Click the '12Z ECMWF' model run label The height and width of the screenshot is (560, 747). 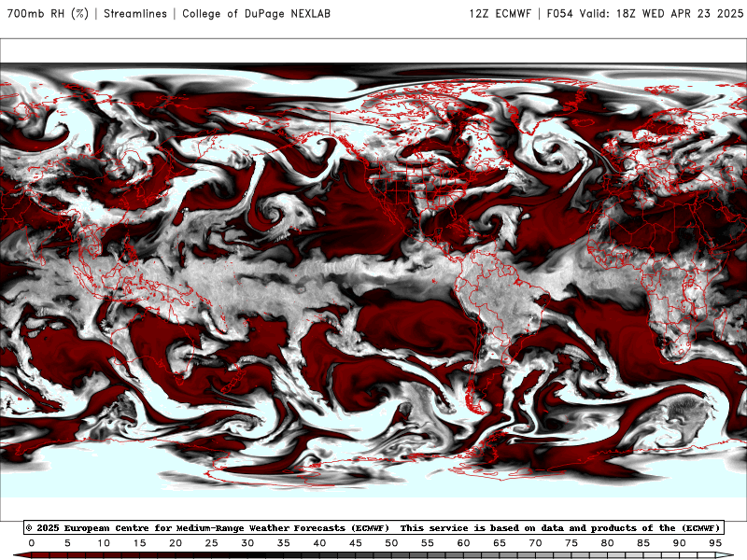click(500, 14)
